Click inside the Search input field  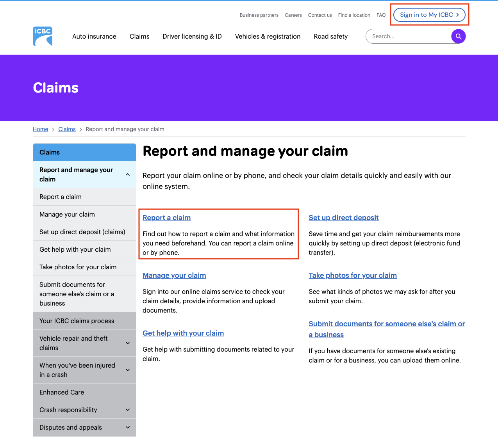(406, 36)
